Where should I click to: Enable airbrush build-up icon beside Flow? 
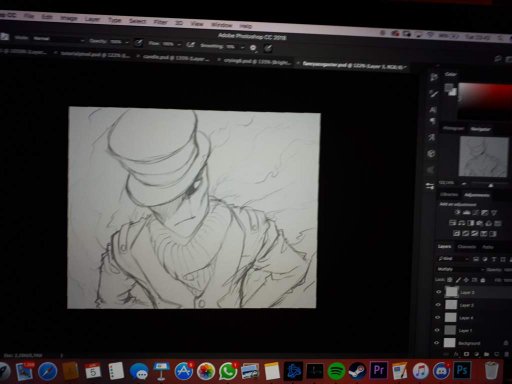click(x=190, y=45)
